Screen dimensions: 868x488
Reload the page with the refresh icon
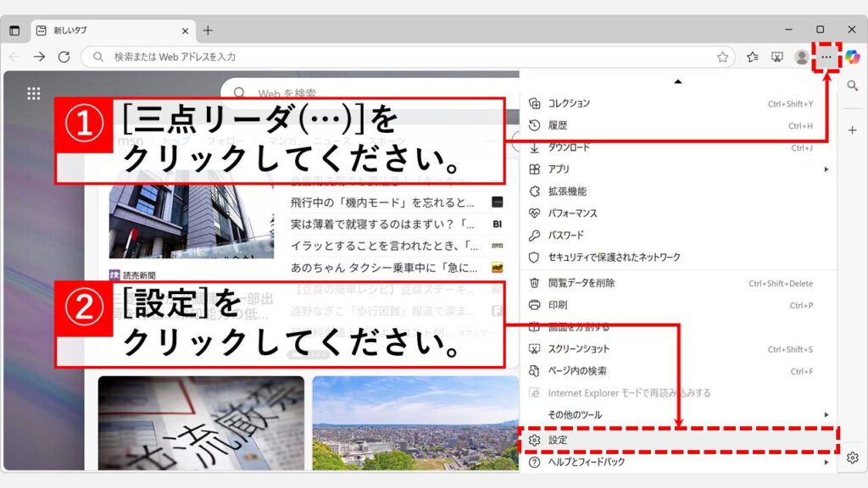pyautogui.click(x=64, y=57)
